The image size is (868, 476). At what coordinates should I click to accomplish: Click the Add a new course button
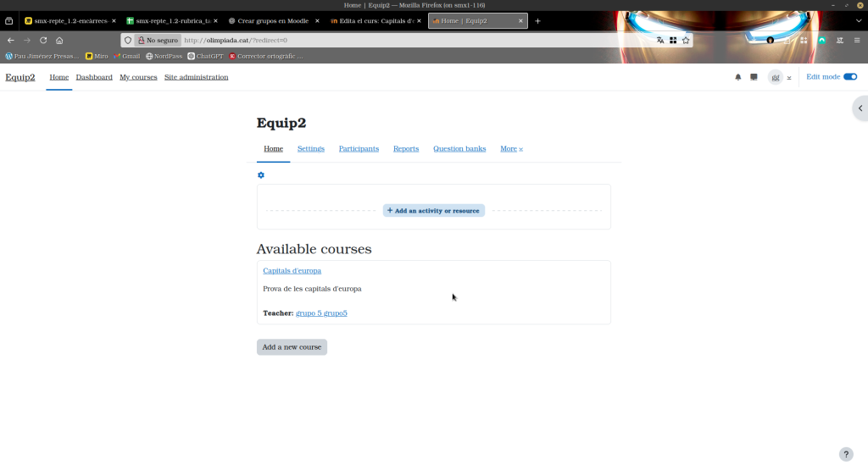pyautogui.click(x=292, y=347)
